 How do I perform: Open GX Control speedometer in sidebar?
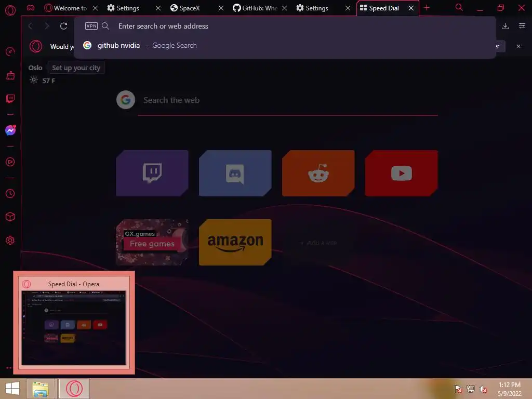click(x=10, y=51)
